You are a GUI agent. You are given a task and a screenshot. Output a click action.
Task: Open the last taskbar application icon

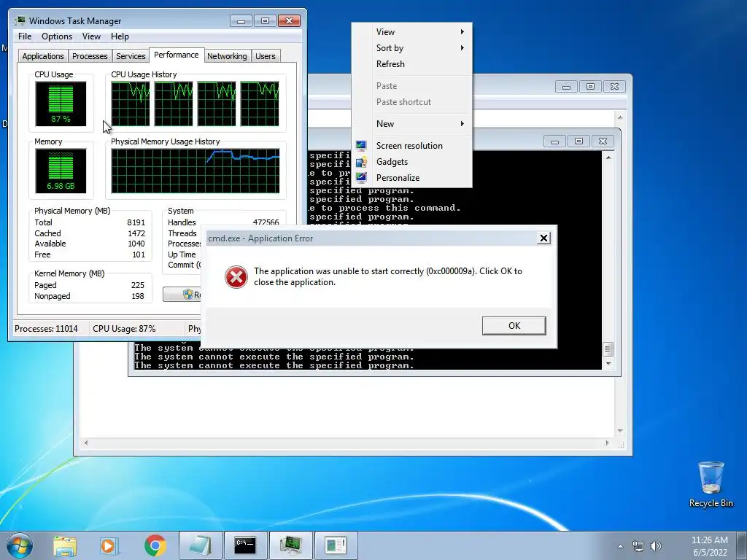coord(336,545)
